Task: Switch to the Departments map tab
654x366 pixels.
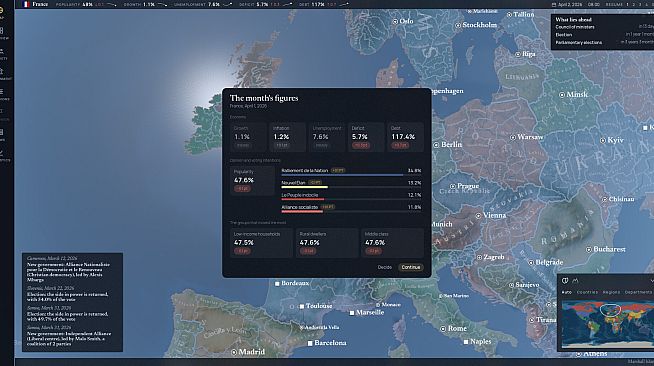Action: [x=638, y=292]
